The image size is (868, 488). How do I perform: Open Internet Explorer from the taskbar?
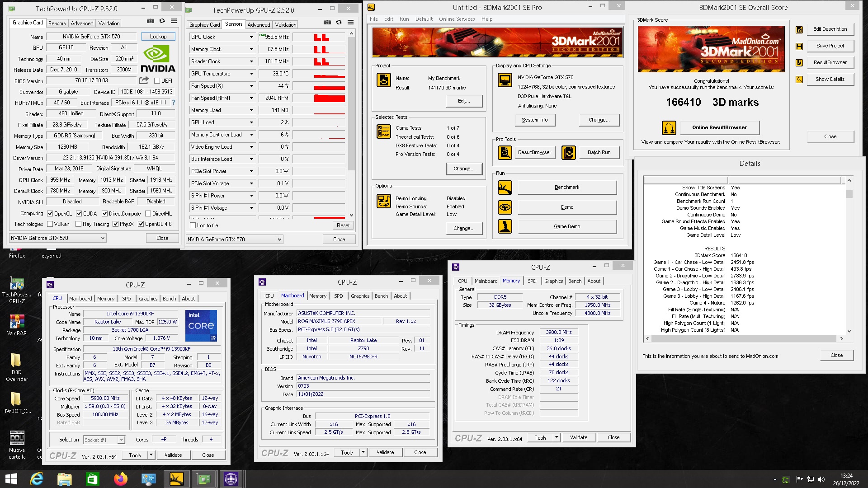pyautogui.click(x=37, y=479)
